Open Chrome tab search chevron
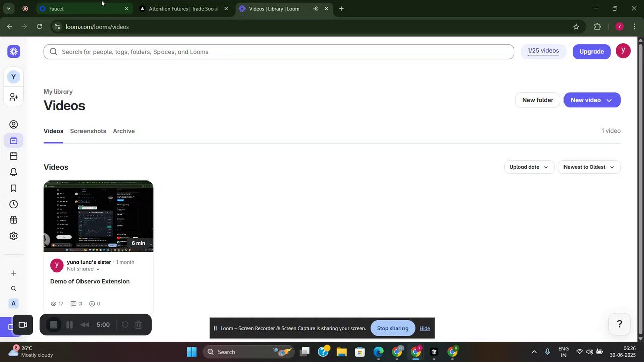The height and width of the screenshot is (362, 644). [x=9, y=9]
